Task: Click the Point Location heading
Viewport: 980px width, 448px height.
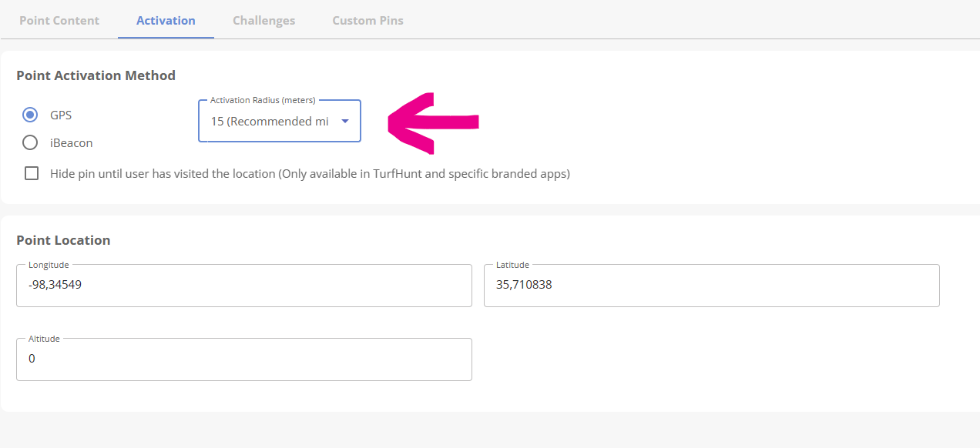Action: click(63, 240)
